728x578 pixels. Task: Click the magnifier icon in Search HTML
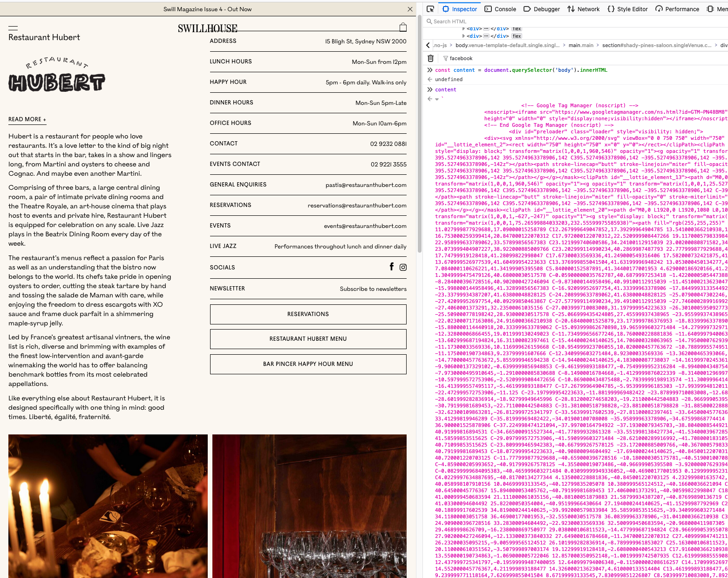tap(429, 21)
